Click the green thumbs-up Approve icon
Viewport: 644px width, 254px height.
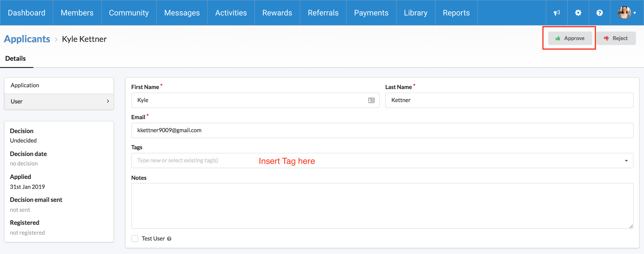click(x=558, y=38)
